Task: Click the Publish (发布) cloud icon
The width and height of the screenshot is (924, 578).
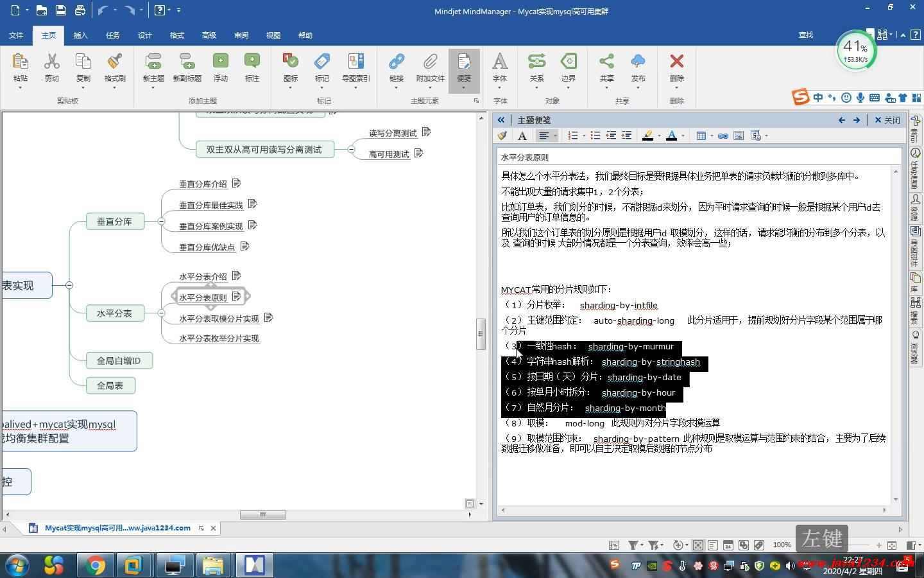Action: [x=638, y=62]
